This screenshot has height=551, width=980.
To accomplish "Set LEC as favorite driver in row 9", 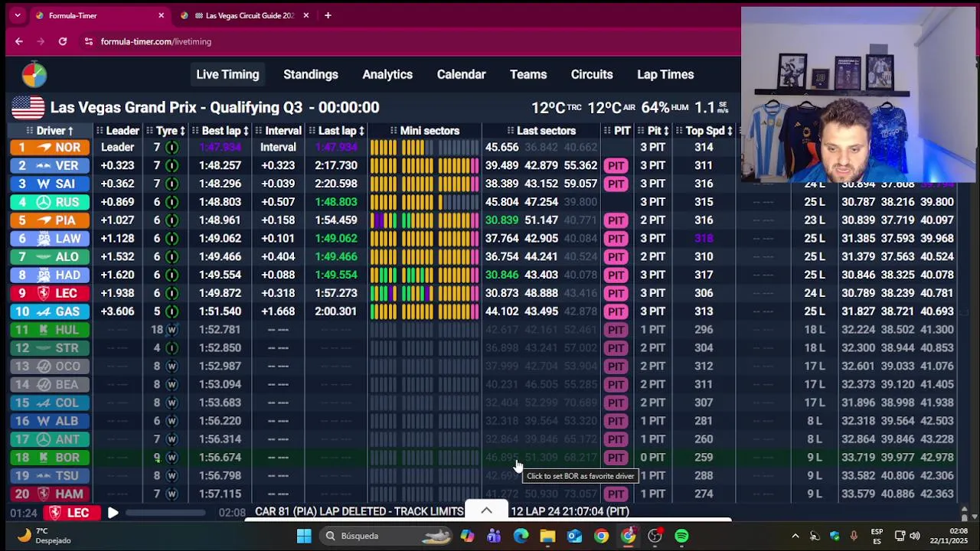I will [x=51, y=293].
